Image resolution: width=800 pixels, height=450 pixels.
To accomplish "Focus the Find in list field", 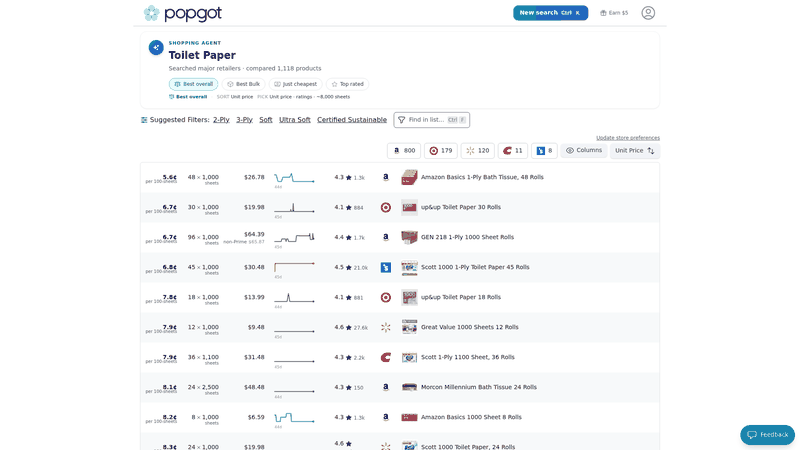I will click(x=432, y=120).
